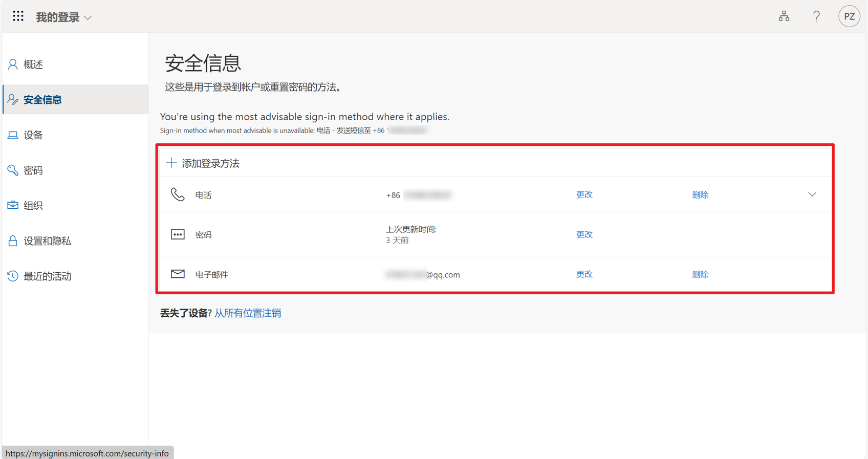Select 密码 in the left navigation
This screenshot has height=459, width=868.
point(33,170)
